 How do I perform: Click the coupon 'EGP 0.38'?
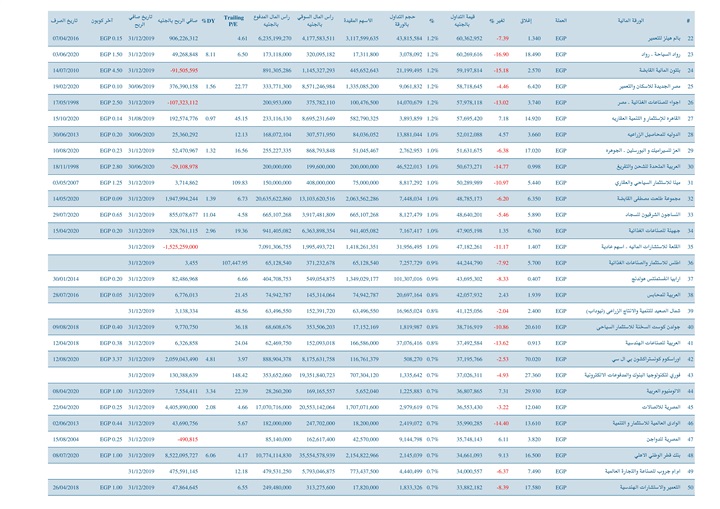tap(111, 344)
